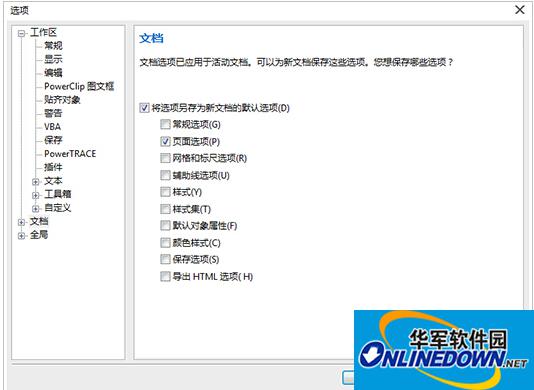Uncheck 将选项另存为新文档的默认选项 checkbox
Screen dimensions: 534x390
(144, 108)
